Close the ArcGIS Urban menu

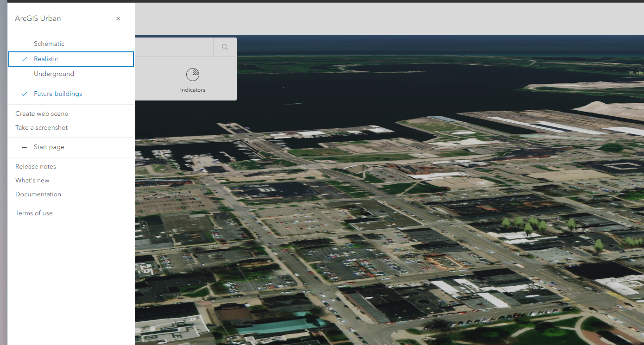point(118,18)
